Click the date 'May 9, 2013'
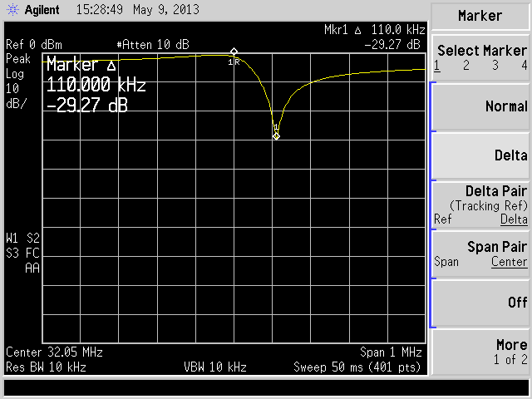Image resolution: width=532 pixels, height=399 pixels. click(x=166, y=9)
